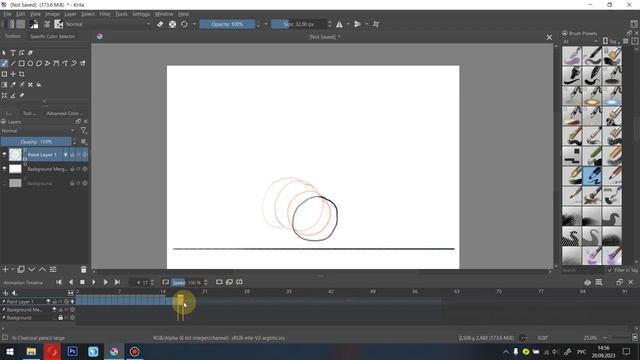Image resolution: width=640 pixels, height=360 pixels.
Task: Select the Move tool in toolbox
Action: [x=13, y=74]
